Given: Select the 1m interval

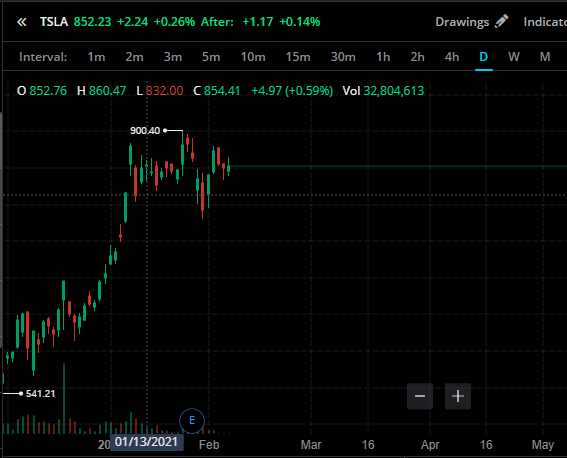Looking at the screenshot, I should coord(96,57).
